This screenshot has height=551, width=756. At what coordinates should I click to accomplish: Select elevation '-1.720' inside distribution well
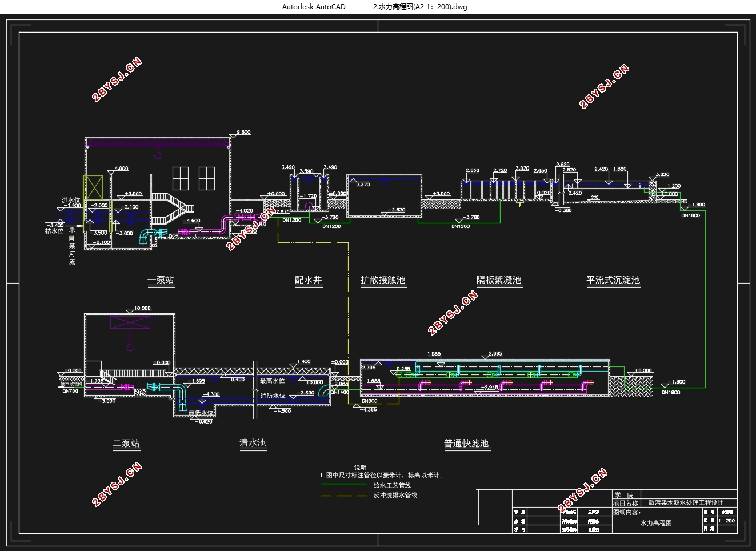(307, 196)
